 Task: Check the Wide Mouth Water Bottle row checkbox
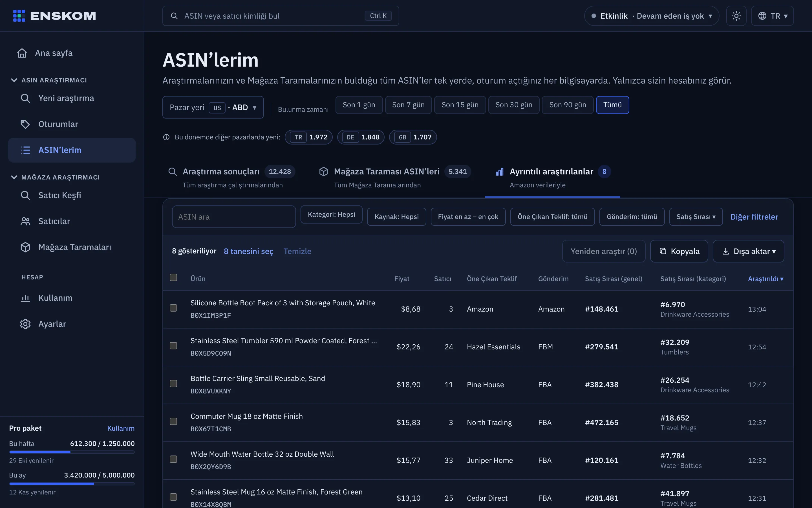tap(173, 459)
